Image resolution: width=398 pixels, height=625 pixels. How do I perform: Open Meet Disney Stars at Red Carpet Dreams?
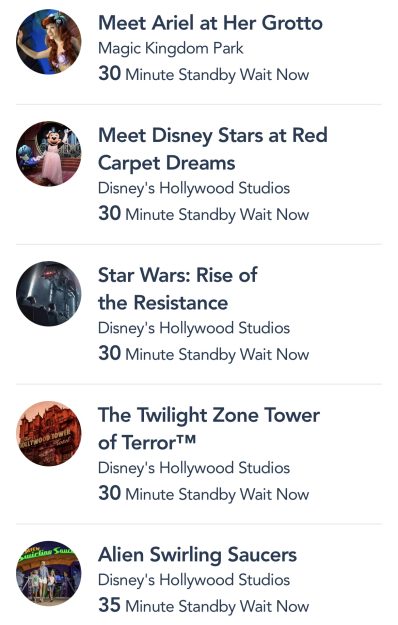[x=213, y=149]
